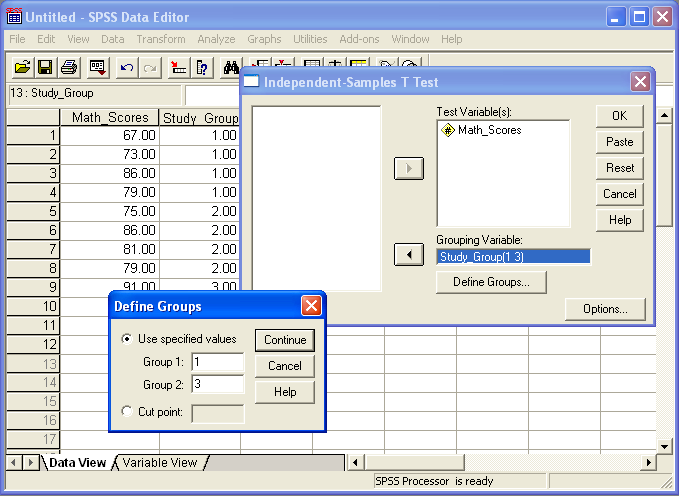Image resolution: width=679 pixels, height=496 pixels.
Task: Click the left-arrow remove grouping variable button
Action: coord(409,255)
